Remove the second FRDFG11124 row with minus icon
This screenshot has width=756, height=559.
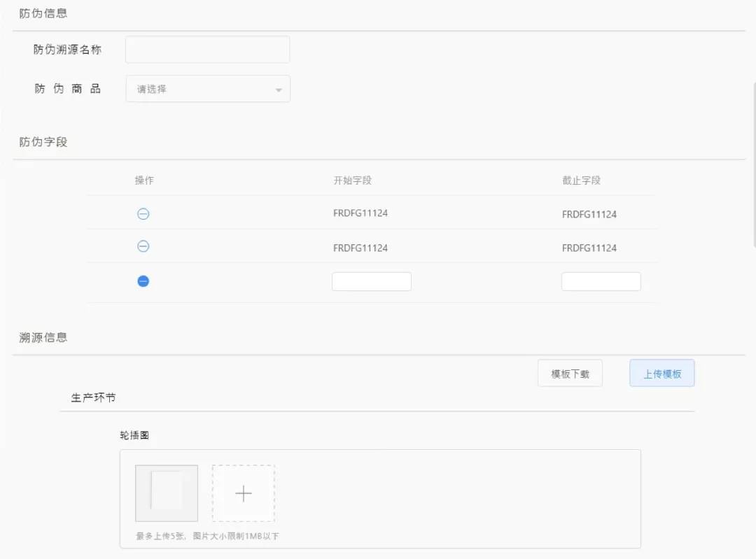coord(143,247)
